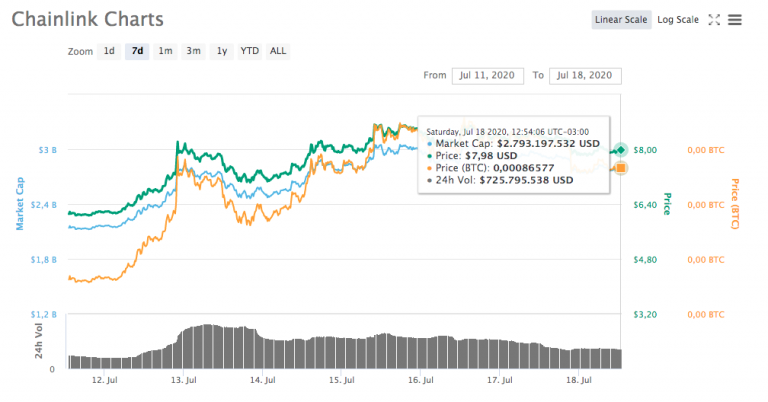Switch to Linear Scale
The height and width of the screenshot is (402, 768).
[x=621, y=20]
